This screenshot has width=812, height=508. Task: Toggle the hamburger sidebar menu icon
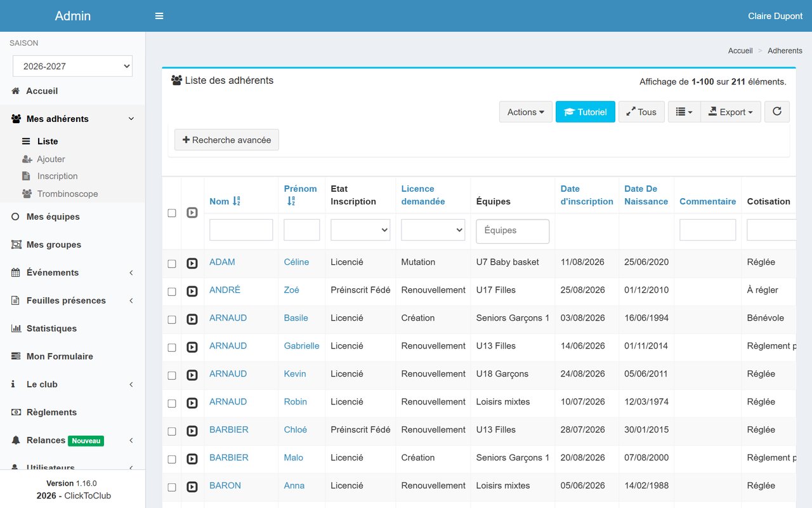coord(159,16)
